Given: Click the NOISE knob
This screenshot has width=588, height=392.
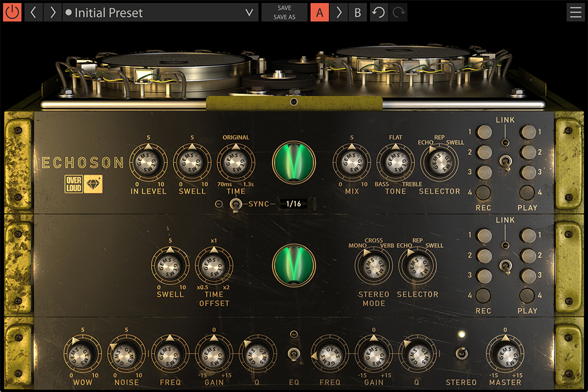Looking at the screenshot, I should [x=126, y=354].
